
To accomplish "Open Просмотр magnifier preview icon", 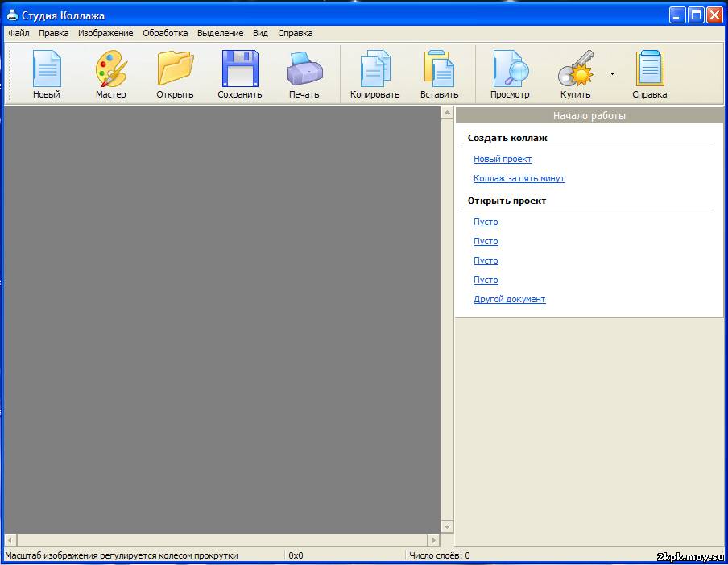I will coord(511,69).
